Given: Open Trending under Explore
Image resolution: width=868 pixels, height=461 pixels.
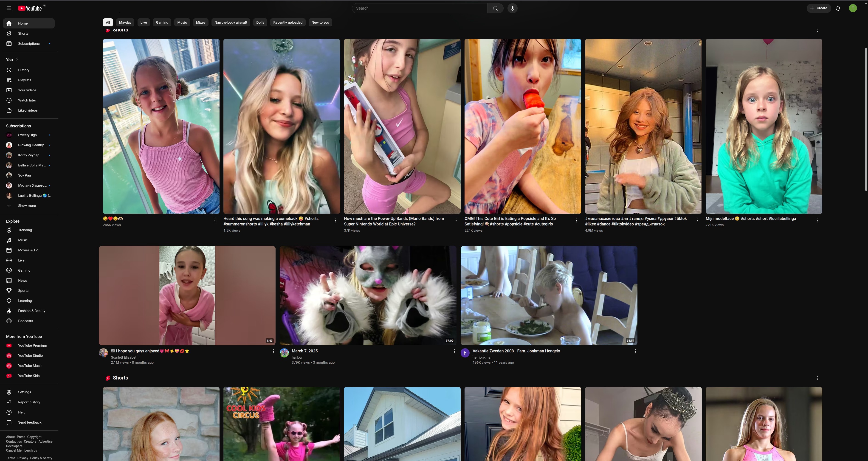Looking at the screenshot, I should tap(29, 230).
